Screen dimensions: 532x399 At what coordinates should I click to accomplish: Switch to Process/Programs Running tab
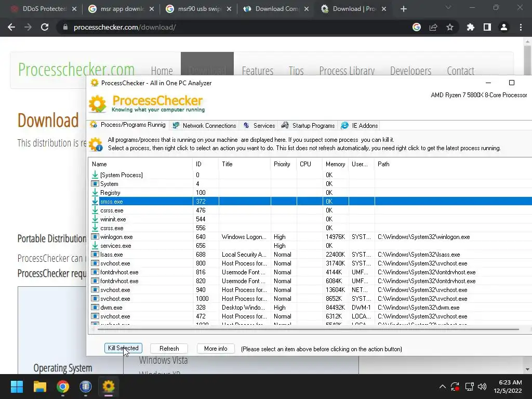pyautogui.click(x=128, y=125)
